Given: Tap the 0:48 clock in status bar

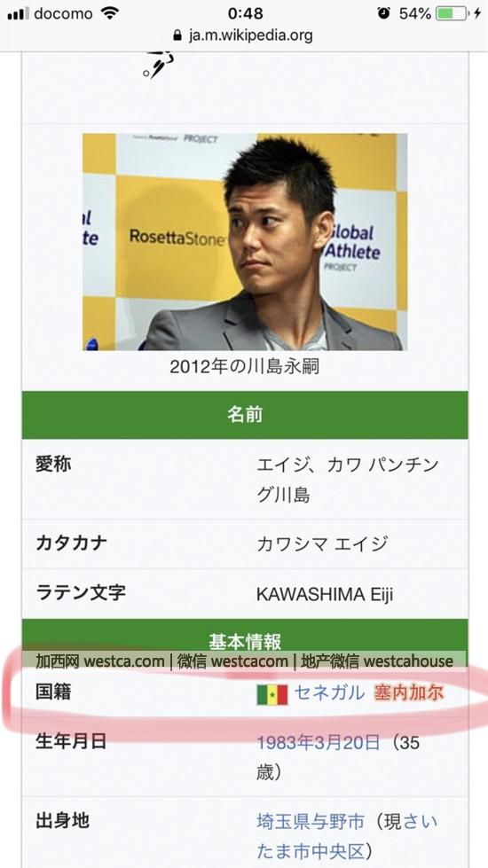Looking at the screenshot, I should pyautogui.click(x=245, y=13).
